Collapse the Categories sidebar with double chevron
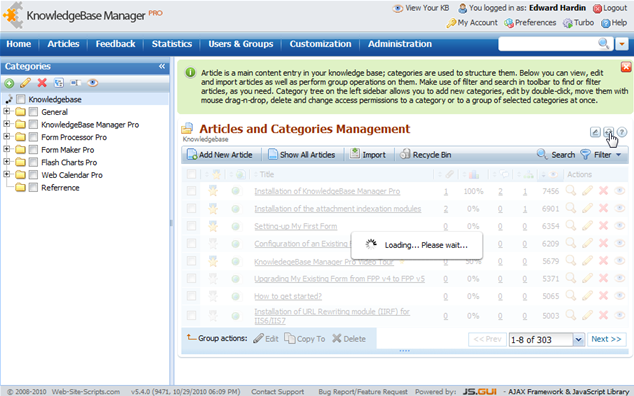Screen dimensions: 634x396 162,66
